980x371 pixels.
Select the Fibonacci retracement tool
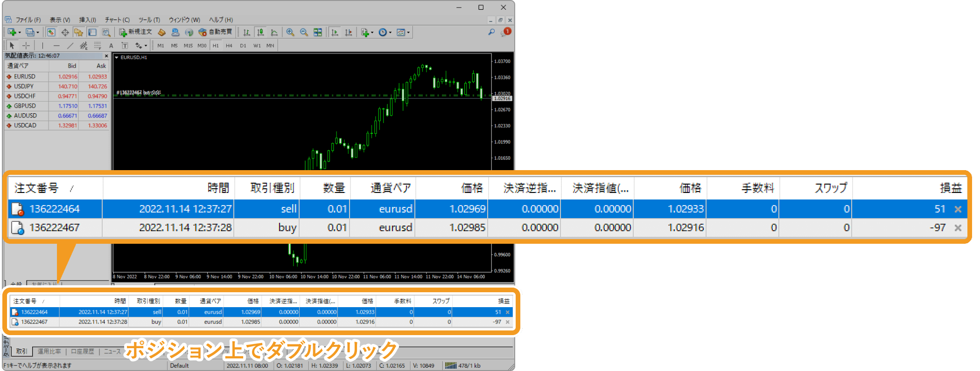97,45
